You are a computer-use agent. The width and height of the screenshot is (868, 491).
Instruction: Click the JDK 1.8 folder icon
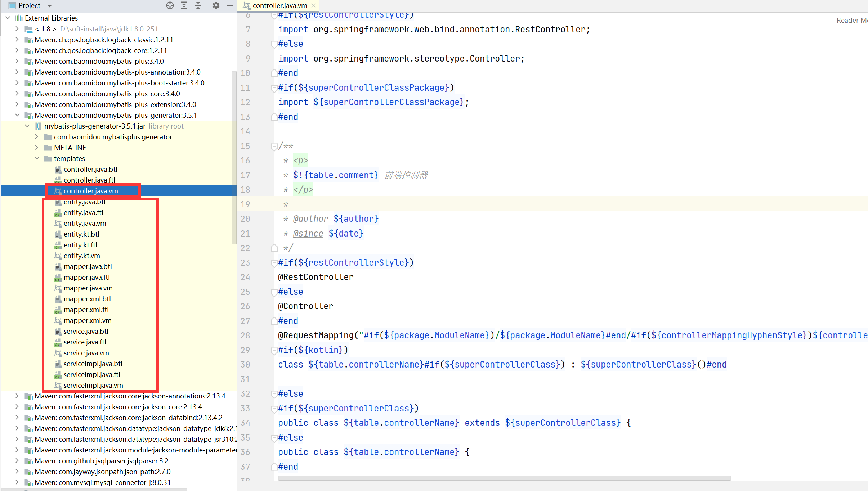pos(29,29)
